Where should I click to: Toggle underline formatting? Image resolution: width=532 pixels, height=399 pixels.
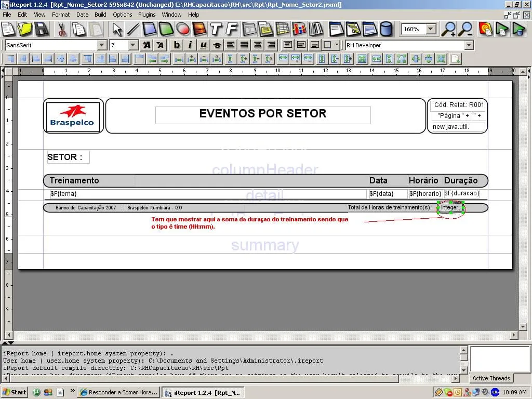coord(203,45)
